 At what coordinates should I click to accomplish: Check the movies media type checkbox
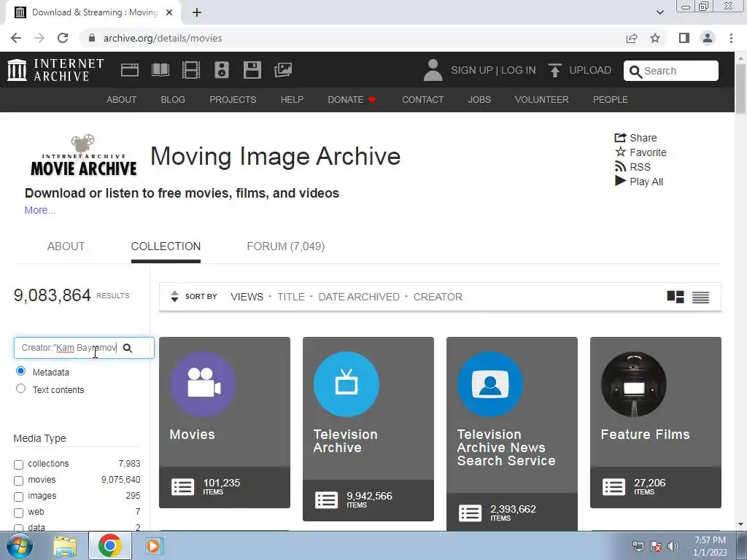point(18,481)
